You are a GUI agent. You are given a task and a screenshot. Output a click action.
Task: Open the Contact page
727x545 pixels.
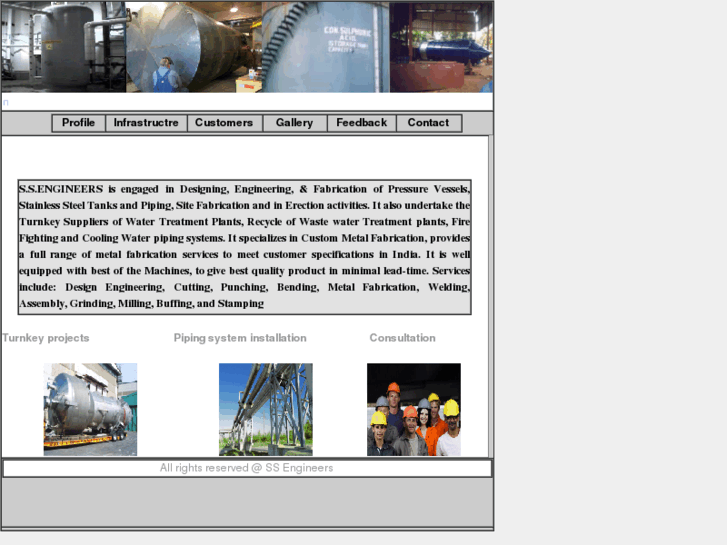(x=428, y=123)
